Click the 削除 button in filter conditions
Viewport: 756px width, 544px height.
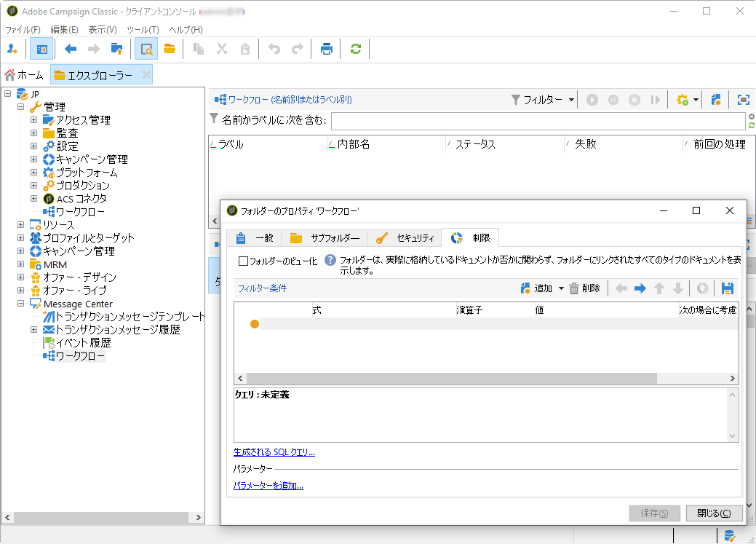(x=584, y=288)
